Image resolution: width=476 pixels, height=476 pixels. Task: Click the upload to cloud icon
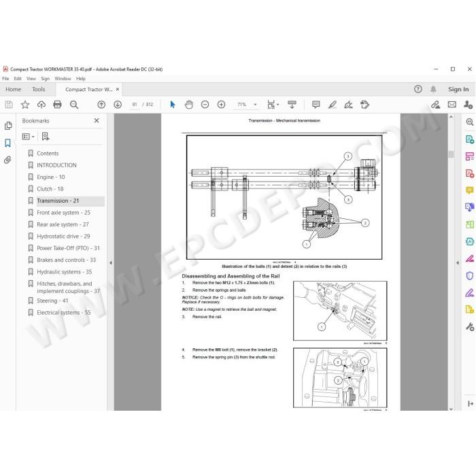tap(41, 105)
